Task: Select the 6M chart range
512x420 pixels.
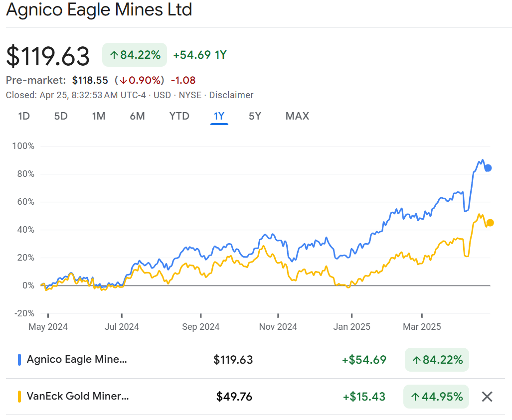Action: (137, 116)
